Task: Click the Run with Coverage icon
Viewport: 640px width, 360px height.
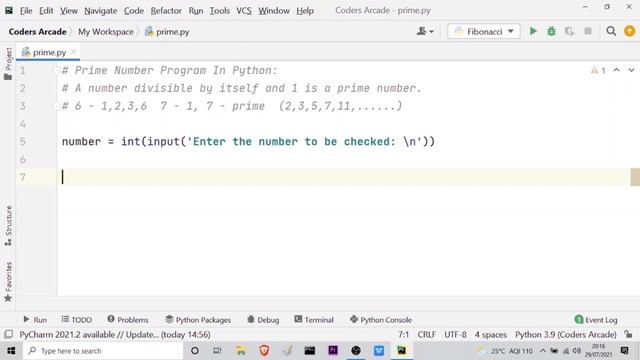Action: click(569, 31)
